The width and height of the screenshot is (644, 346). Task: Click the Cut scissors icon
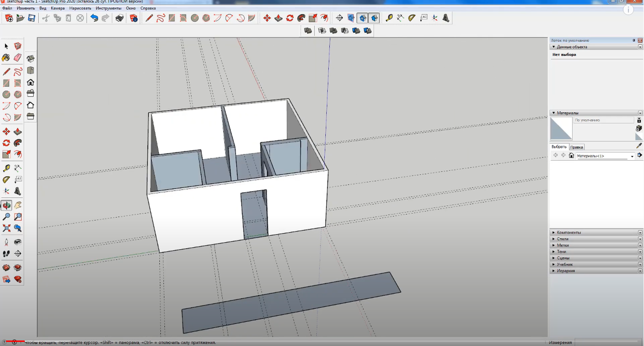[46, 18]
